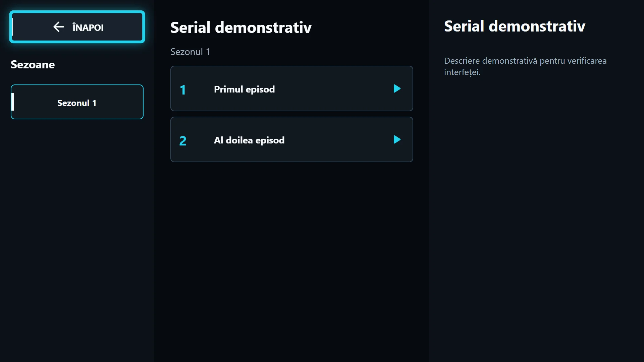This screenshot has width=644, height=362.
Task: Click the Primul episod title text
Action: click(244, 89)
